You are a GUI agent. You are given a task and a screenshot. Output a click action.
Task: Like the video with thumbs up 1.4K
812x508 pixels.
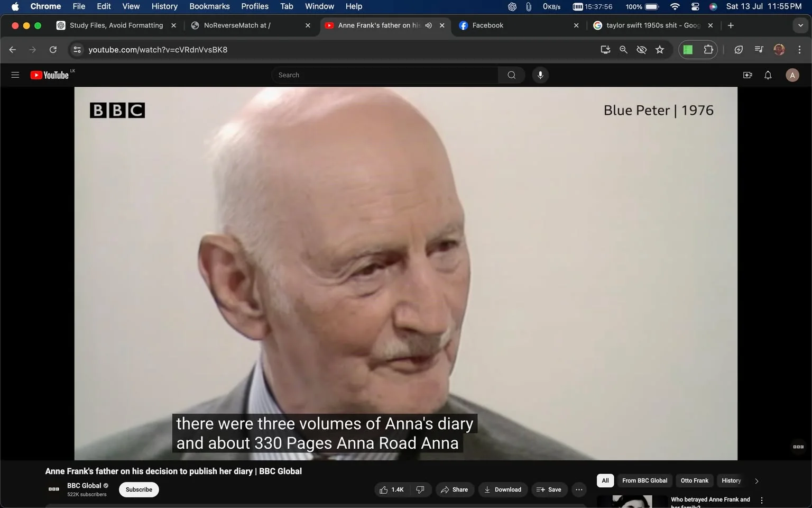tap(392, 489)
